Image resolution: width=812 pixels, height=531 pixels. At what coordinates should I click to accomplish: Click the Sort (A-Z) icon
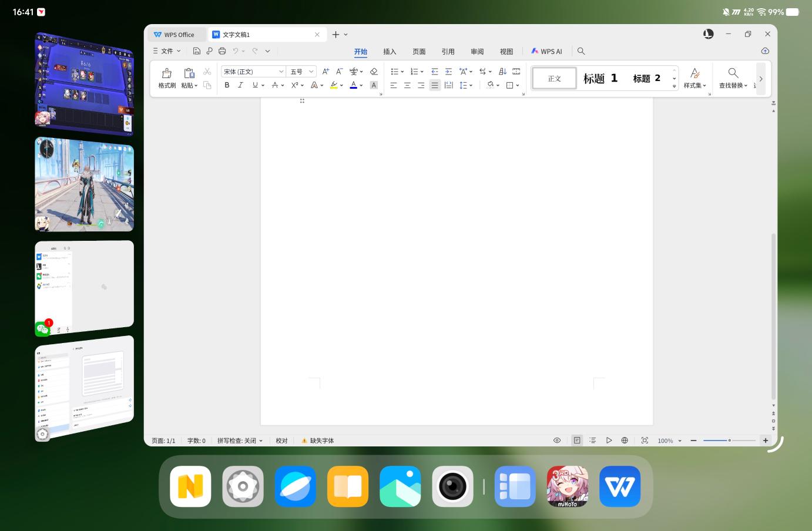coord(502,71)
